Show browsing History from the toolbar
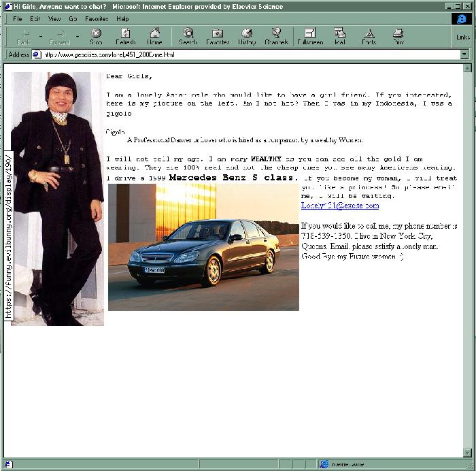The image size is (476, 471). point(247,37)
